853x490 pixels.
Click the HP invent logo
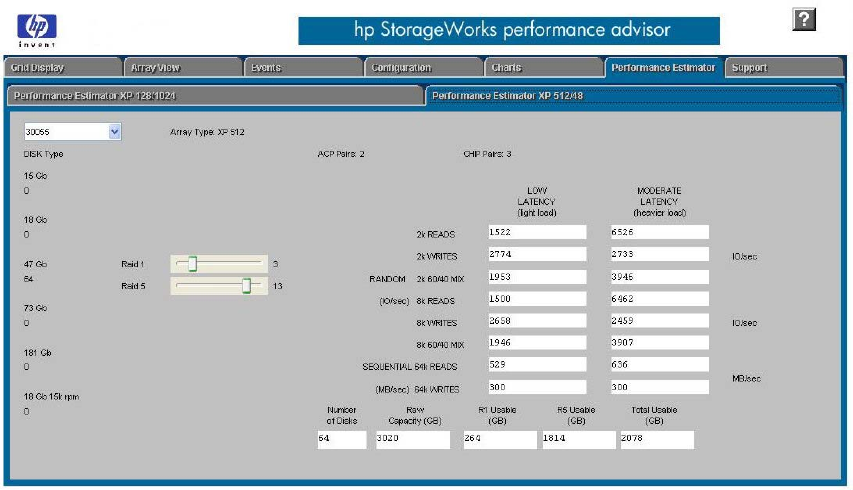tap(37, 30)
